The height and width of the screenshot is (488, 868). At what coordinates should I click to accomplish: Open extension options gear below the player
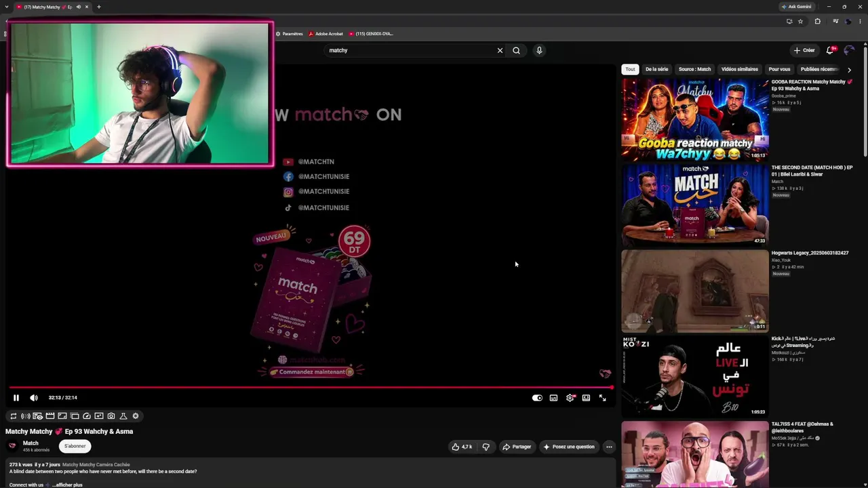[x=135, y=416]
